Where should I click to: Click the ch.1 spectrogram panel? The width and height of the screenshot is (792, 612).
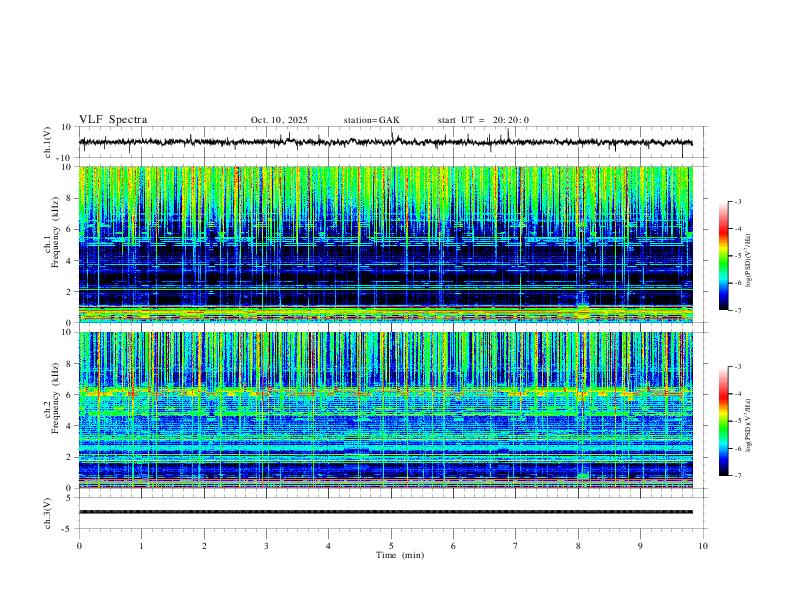point(385,244)
